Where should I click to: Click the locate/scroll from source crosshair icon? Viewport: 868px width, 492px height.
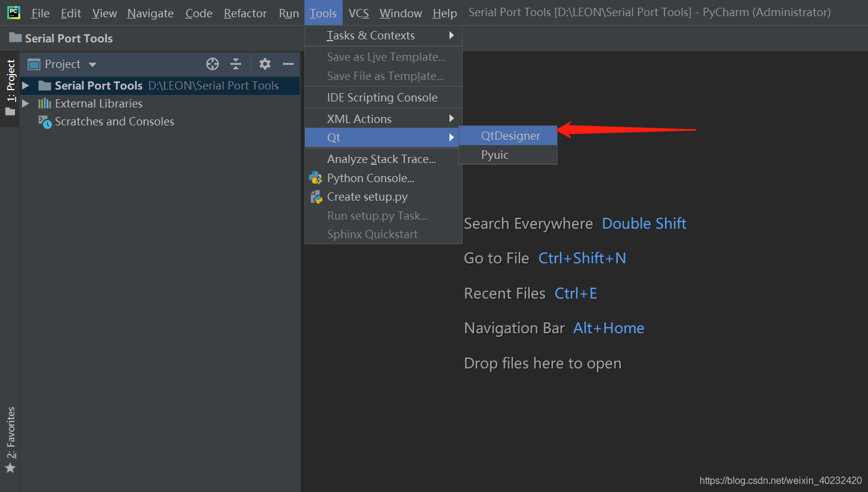click(213, 64)
